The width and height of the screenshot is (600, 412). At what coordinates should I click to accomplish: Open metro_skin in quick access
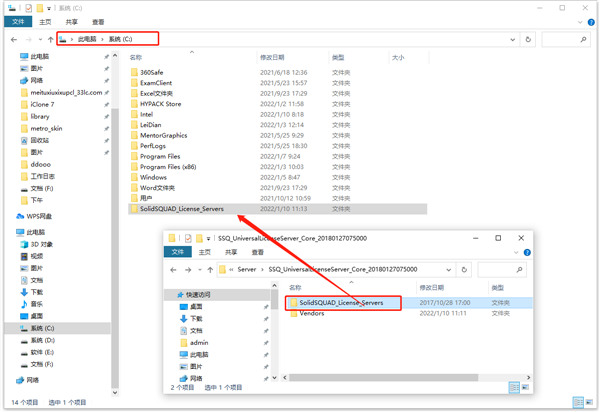(41, 129)
